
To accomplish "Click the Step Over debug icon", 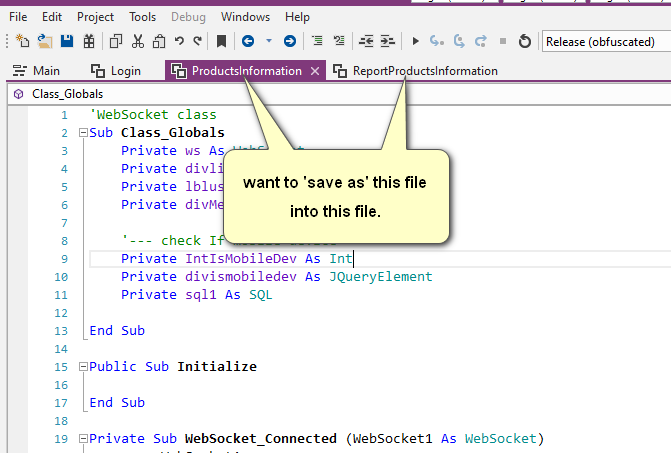I will tap(459, 41).
